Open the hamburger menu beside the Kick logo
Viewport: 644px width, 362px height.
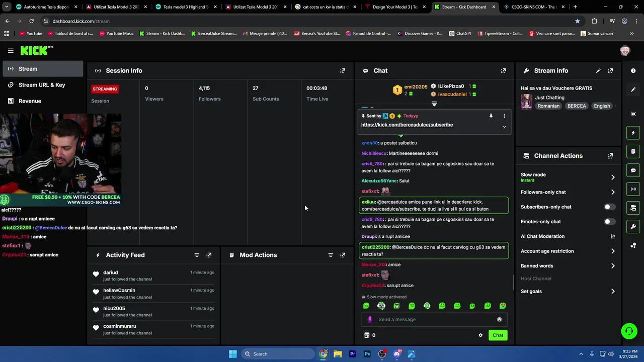(x=11, y=51)
